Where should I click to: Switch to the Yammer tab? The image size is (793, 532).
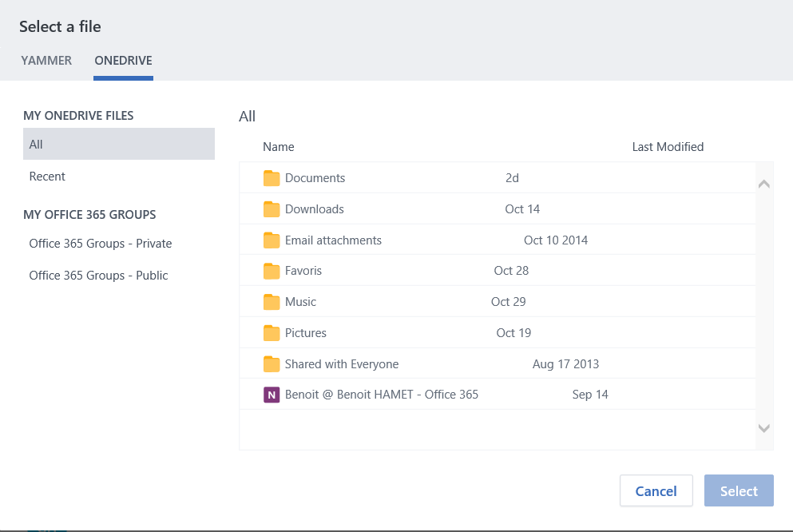pyautogui.click(x=46, y=61)
